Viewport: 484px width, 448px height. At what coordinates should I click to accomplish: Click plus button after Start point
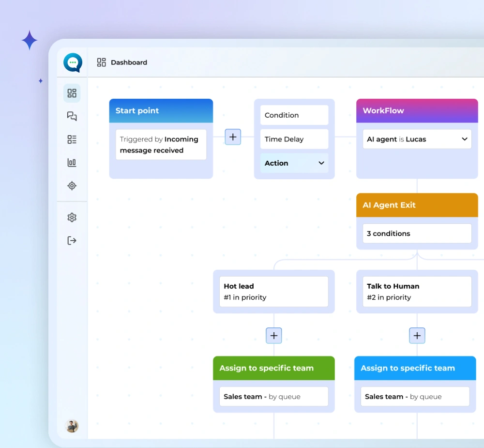click(x=233, y=137)
